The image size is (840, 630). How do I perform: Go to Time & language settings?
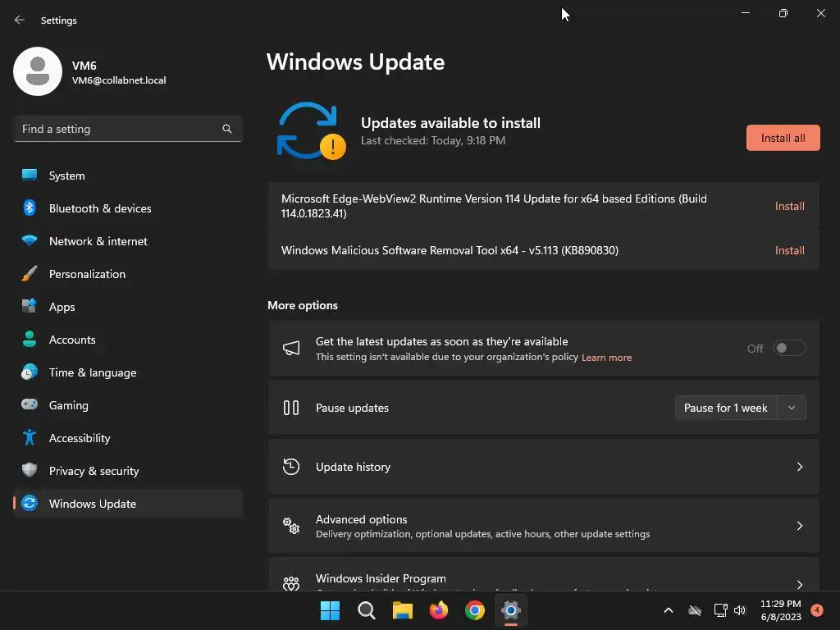click(x=128, y=372)
